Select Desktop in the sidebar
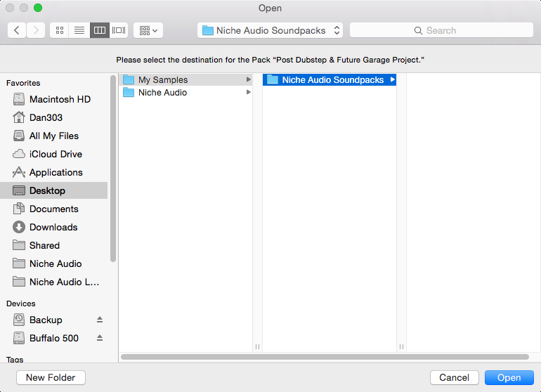 (x=54, y=190)
